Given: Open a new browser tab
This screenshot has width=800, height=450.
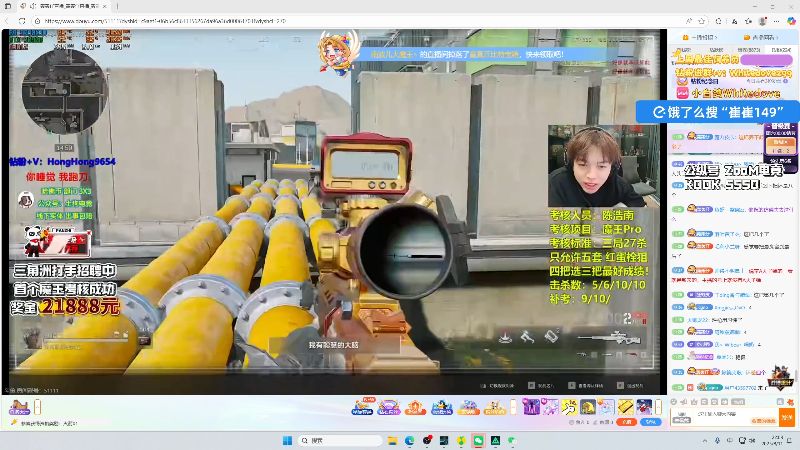Looking at the screenshot, I should pos(117,6).
